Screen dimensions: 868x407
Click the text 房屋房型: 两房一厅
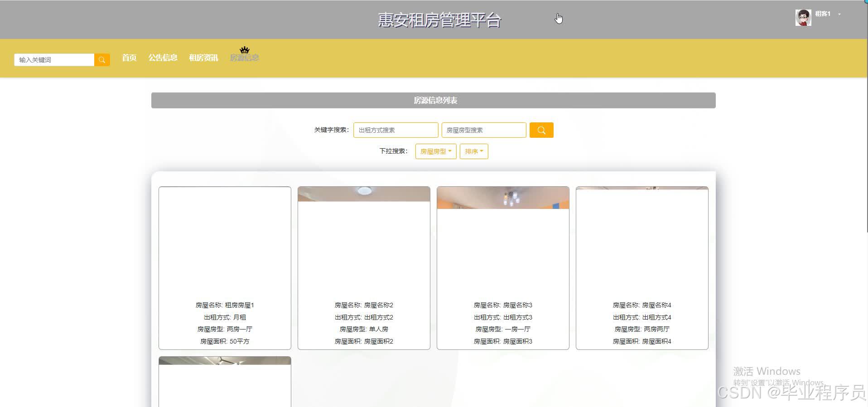[225, 329]
